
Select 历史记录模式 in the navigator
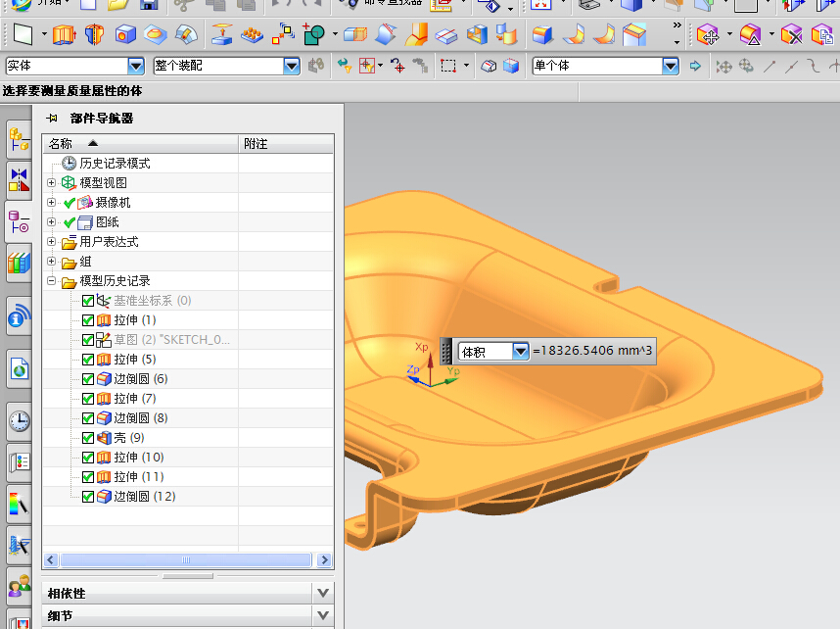pos(115,164)
